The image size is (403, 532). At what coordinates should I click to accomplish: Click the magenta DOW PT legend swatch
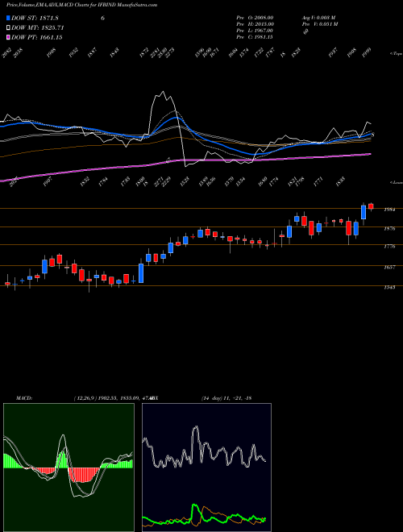point(8,37)
